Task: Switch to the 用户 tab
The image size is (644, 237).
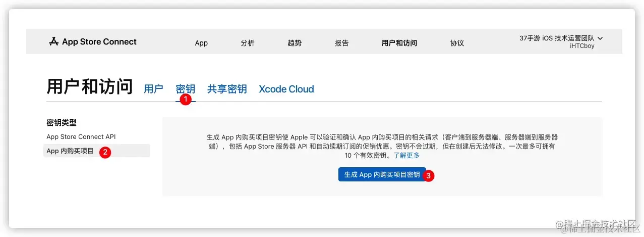Action: coord(153,89)
